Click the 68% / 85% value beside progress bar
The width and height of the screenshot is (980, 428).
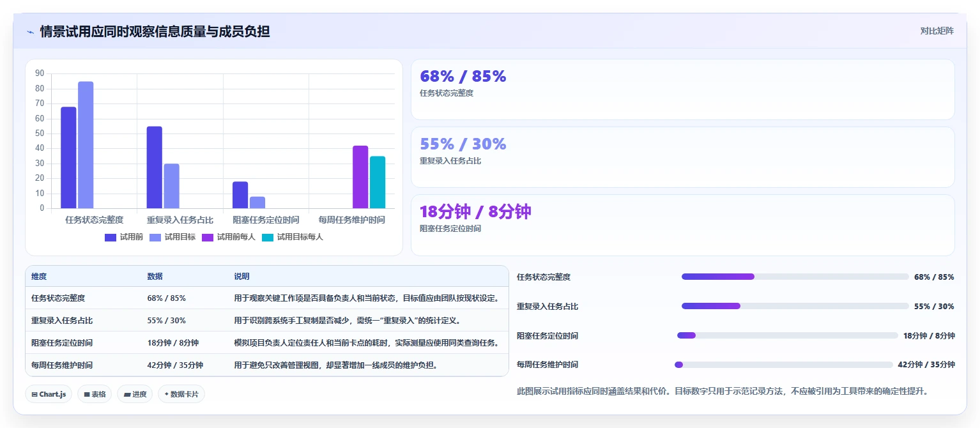(x=934, y=277)
